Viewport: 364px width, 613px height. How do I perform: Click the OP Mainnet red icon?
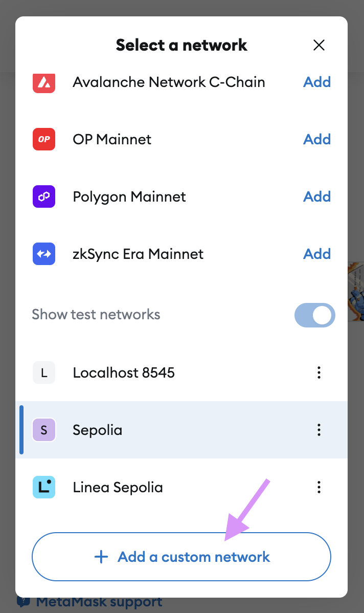point(44,139)
